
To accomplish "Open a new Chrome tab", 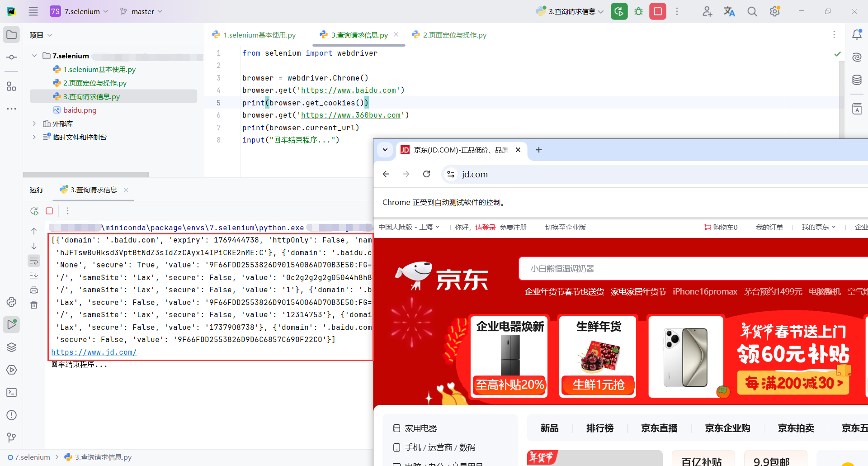I will [x=538, y=150].
